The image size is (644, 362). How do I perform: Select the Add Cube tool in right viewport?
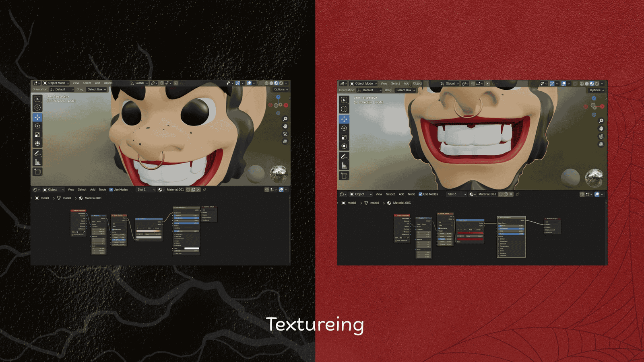[x=344, y=176]
